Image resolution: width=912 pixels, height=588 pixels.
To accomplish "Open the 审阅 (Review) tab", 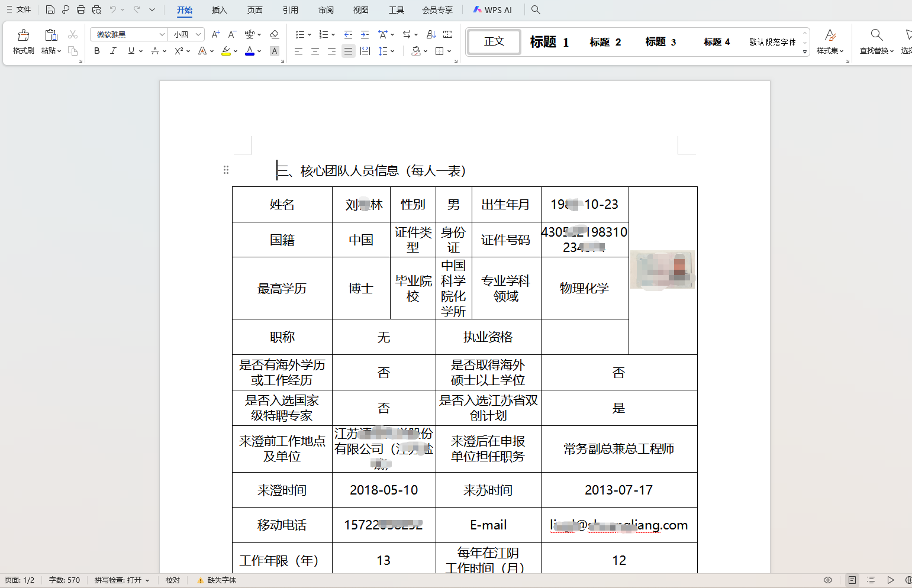I will (326, 10).
